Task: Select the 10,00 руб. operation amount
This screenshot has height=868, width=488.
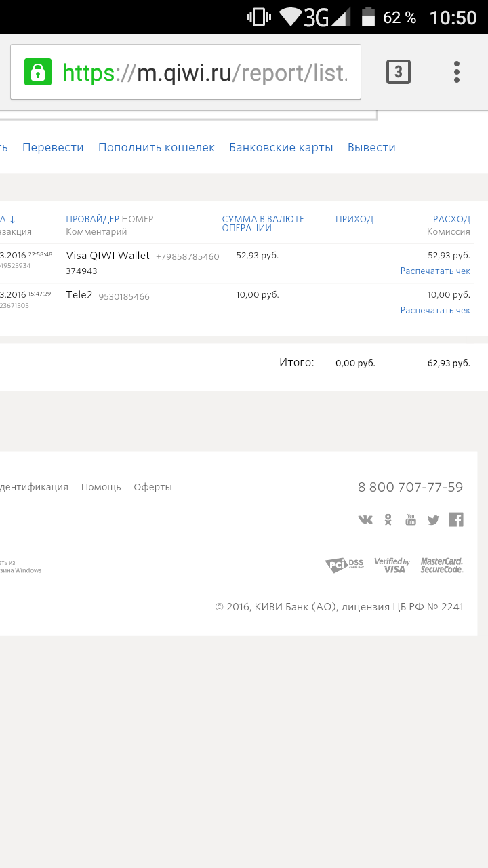Action: coord(258,295)
